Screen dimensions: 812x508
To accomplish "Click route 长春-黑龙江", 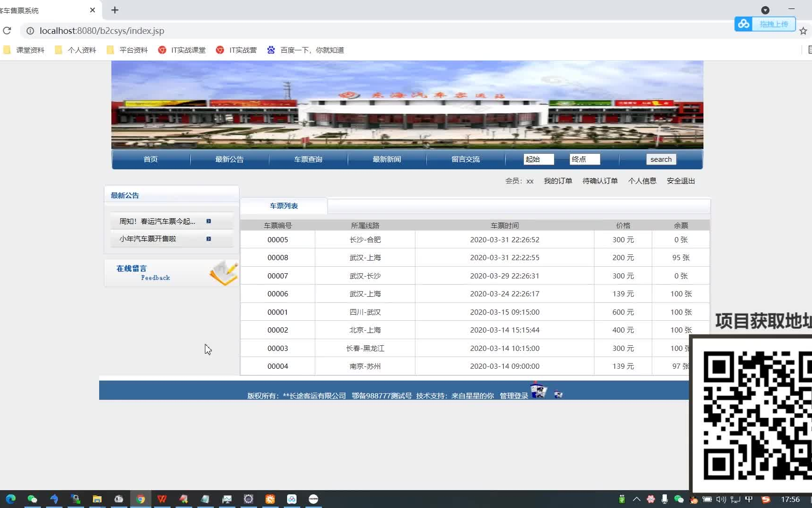I will coord(365,349).
